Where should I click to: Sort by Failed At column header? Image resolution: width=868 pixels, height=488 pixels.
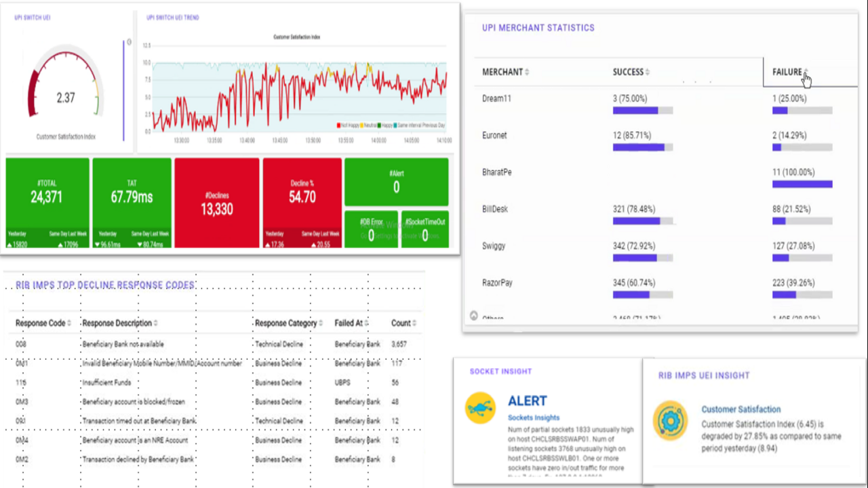[367, 323]
